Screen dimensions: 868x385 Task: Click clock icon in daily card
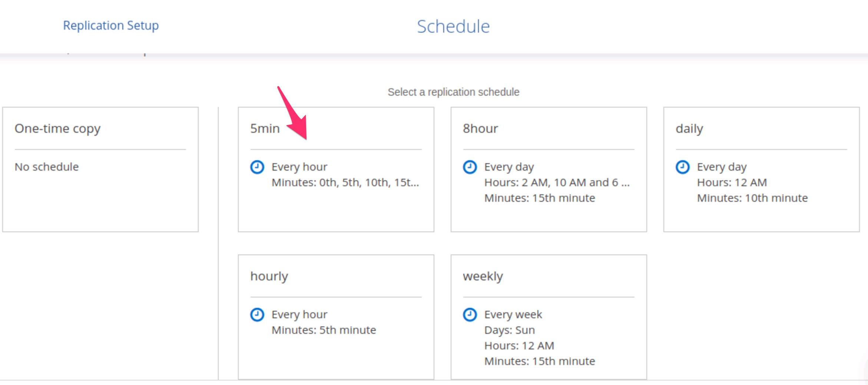682,167
